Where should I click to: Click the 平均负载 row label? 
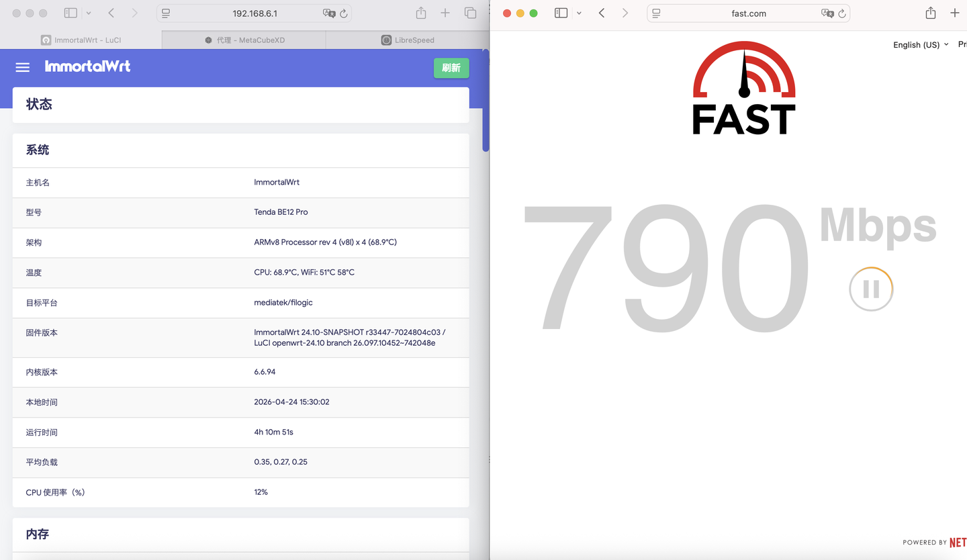(x=42, y=462)
